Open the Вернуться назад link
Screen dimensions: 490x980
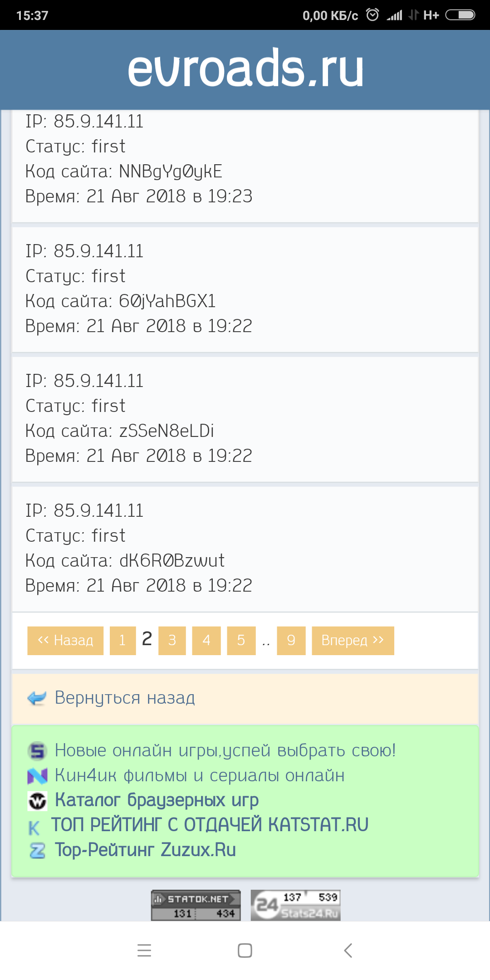(x=125, y=698)
